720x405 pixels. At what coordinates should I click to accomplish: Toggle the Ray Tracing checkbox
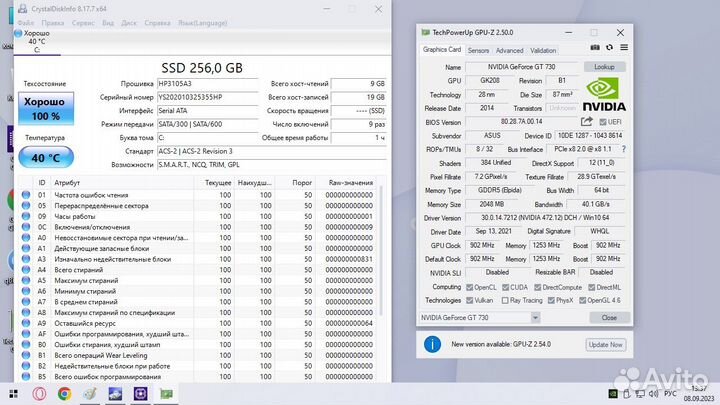[x=505, y=300]
